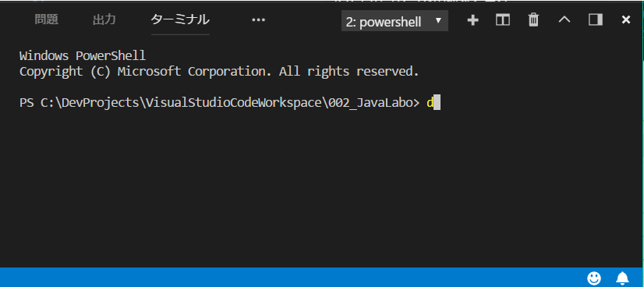Split the terminal using the split icon

(x=503, y=19)
